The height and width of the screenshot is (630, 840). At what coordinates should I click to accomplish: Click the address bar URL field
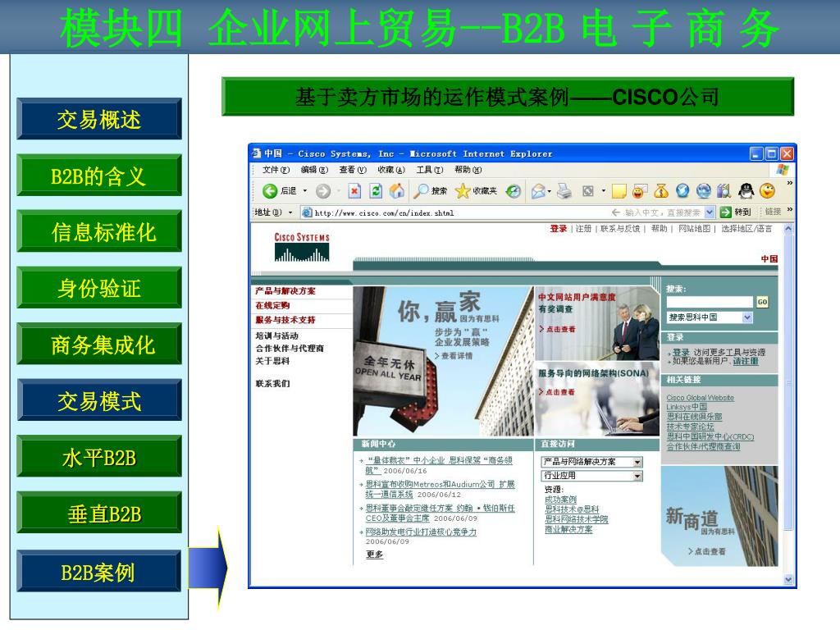pos(508,212)
